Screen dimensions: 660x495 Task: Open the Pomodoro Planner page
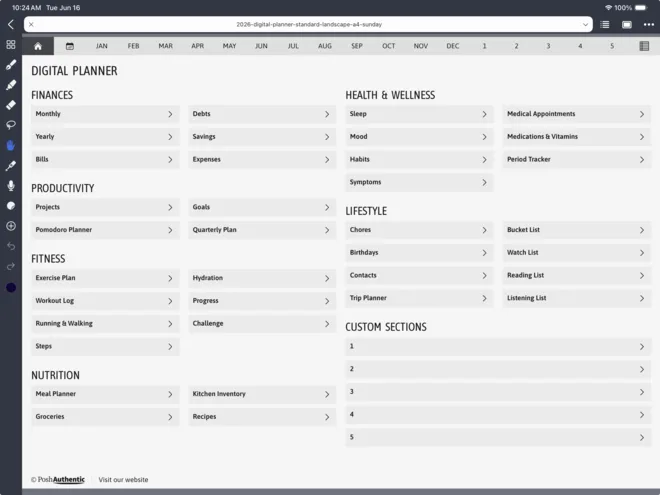(x=105, y=230)
